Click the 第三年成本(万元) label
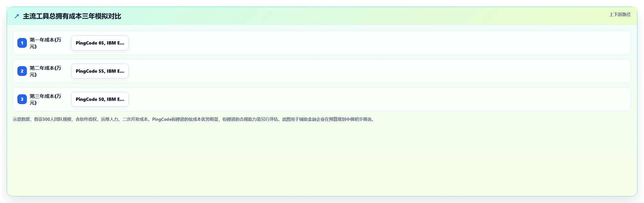 (x=46, y=99)
